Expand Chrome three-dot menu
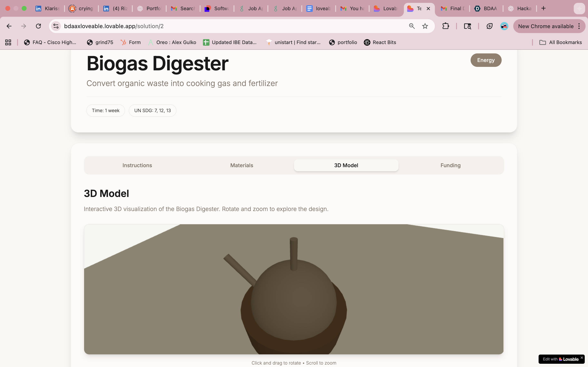Viewport: 588px width, 367px height. point(579,26)
